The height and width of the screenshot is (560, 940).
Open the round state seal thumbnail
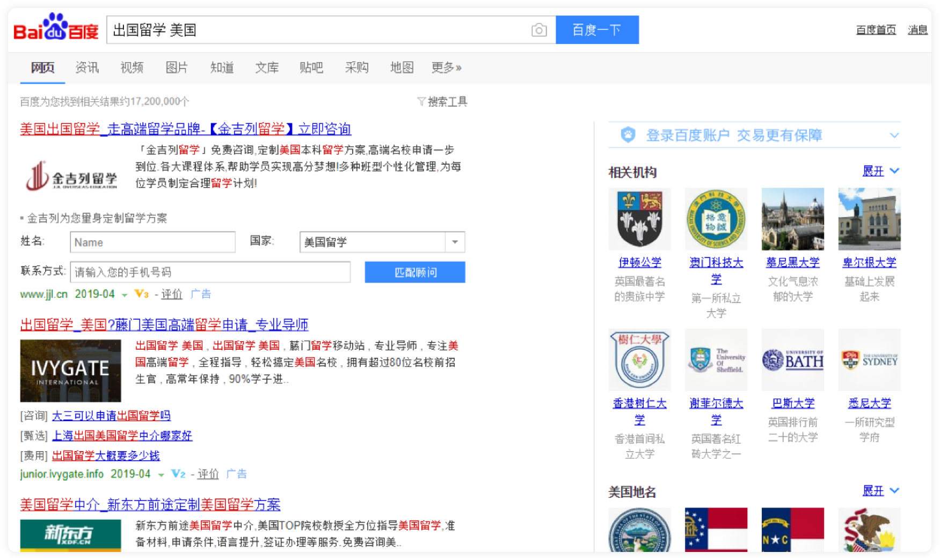click(x=639, y=529)
